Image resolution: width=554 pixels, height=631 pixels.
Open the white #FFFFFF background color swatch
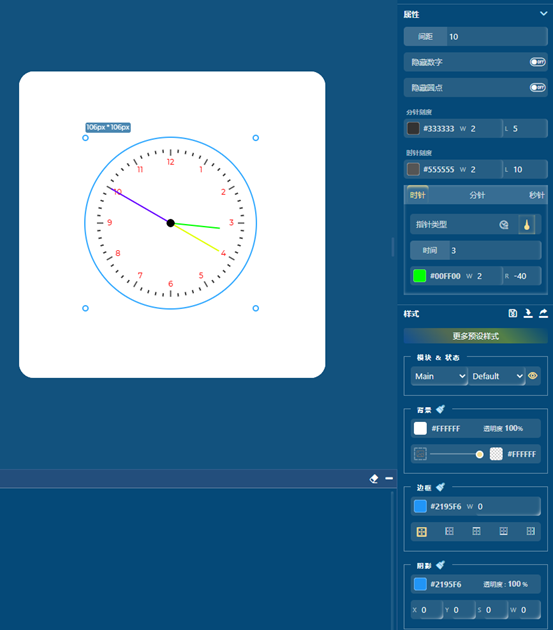(x=420, y=428)
